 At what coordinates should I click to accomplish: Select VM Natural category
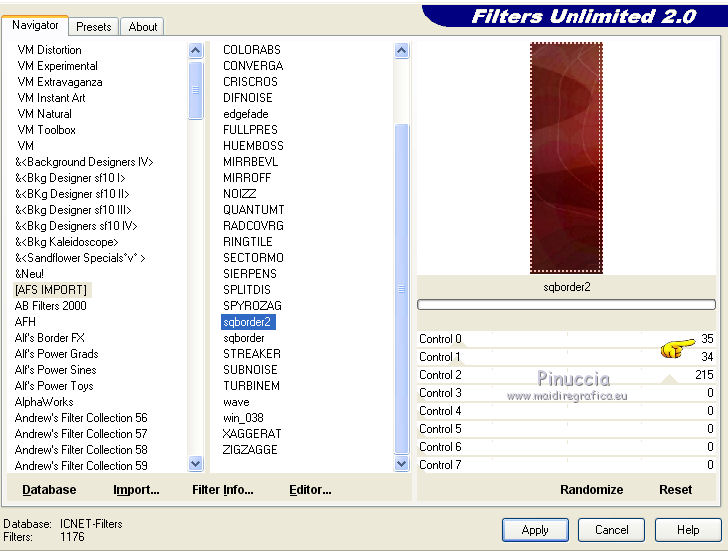(x=45, y=114)
